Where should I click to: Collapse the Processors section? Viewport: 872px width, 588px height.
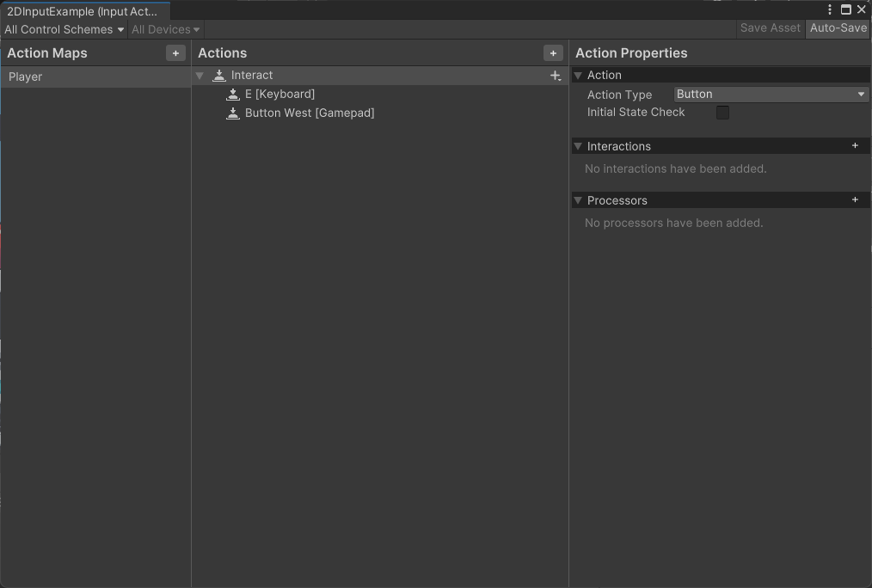[578, 200]
